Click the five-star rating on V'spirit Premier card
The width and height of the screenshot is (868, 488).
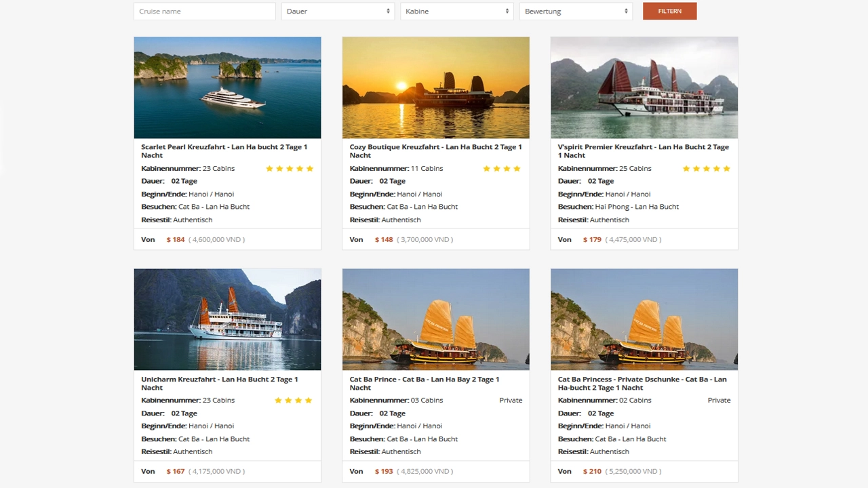[x=707, y=168]
